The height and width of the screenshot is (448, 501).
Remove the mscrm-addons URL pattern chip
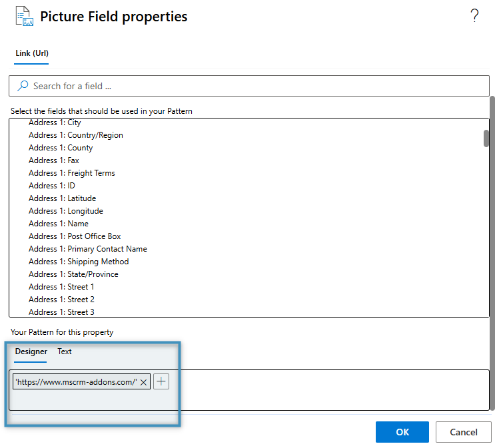click(x=144, y=382)
